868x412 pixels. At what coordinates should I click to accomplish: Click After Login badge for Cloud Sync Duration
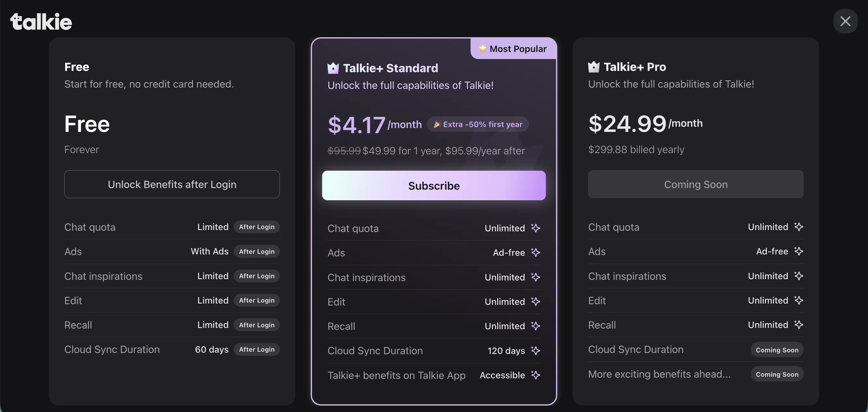tap(257, 349)
